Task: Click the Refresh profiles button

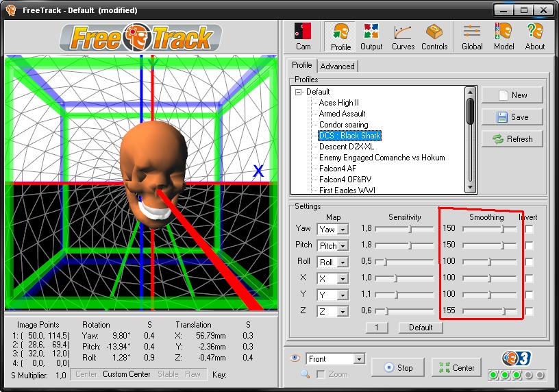Action: (x=512, y=138)
